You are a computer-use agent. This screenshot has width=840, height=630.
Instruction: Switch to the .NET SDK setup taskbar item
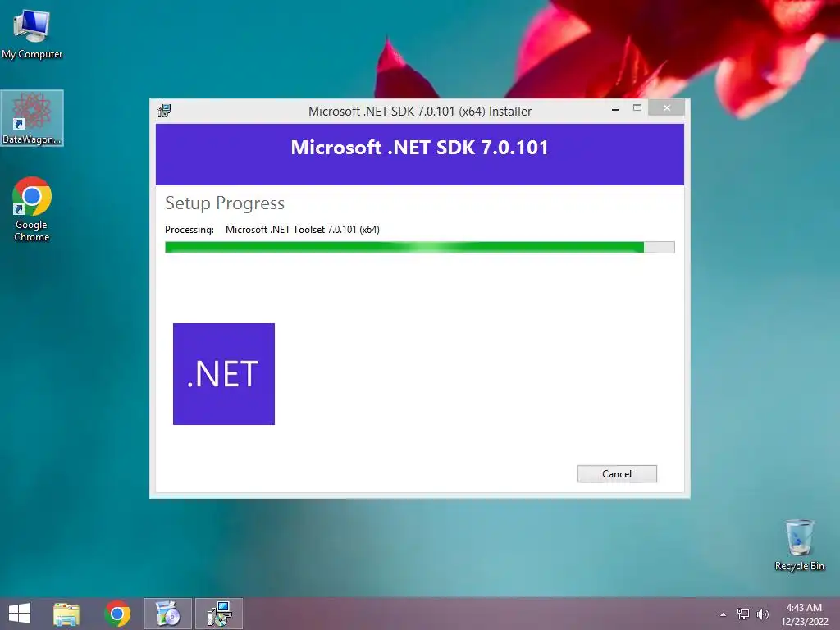[x=219, y=614]
